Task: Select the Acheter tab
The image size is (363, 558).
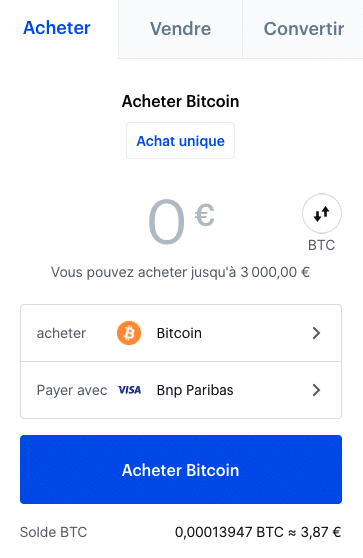Action: coord(57,28)
